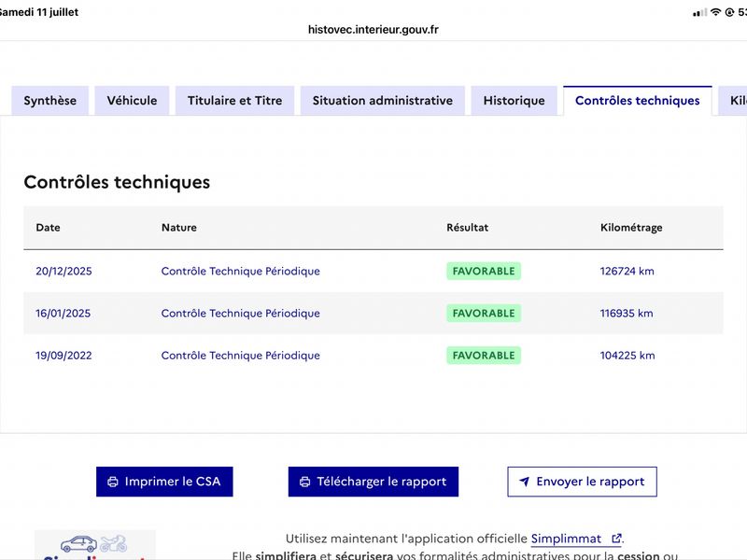
Task: Click the Télécharger le rapport button
Action: click(373, 482)
